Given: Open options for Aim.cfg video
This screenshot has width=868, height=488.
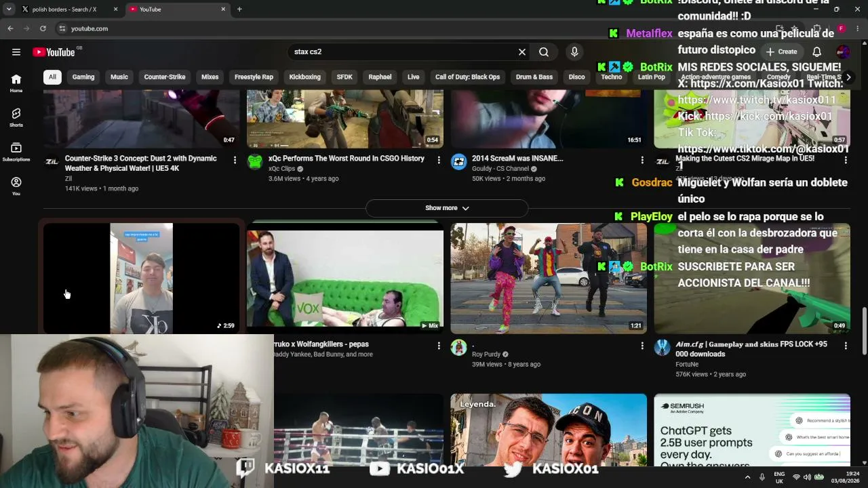Looking at the screenshot, I should [846, 346].
